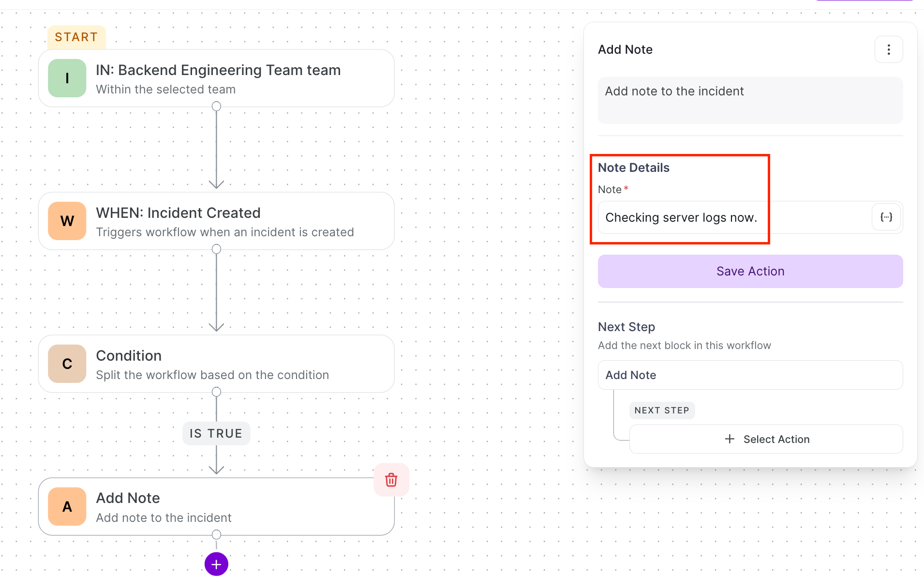Open the three-dot menu in Add Note panel

pyautogui.click(x=889, y=49)
